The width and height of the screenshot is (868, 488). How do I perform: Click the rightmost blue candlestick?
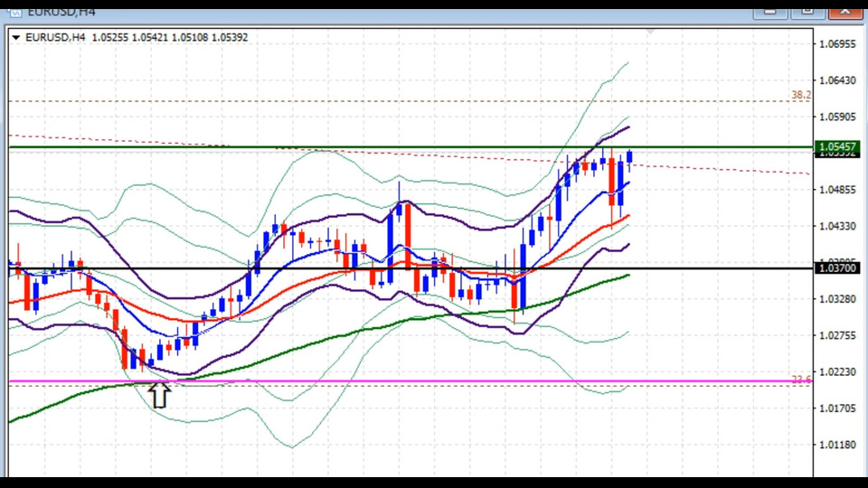[629, 156]
